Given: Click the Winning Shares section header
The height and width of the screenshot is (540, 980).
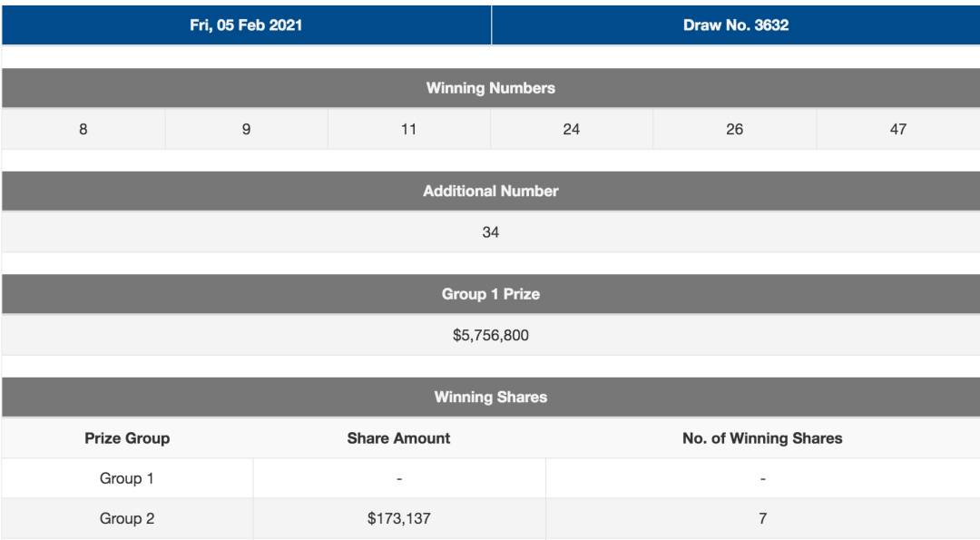Looking at the screenshot, I should 490,397.
